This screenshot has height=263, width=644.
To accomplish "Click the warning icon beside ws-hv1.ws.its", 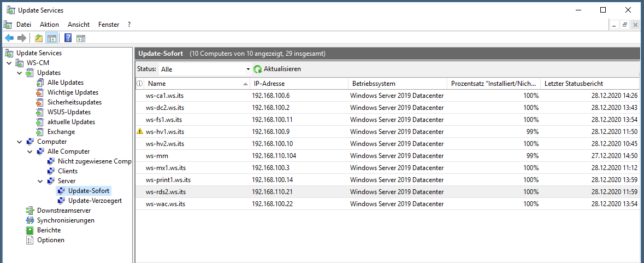I will point(140,132).
